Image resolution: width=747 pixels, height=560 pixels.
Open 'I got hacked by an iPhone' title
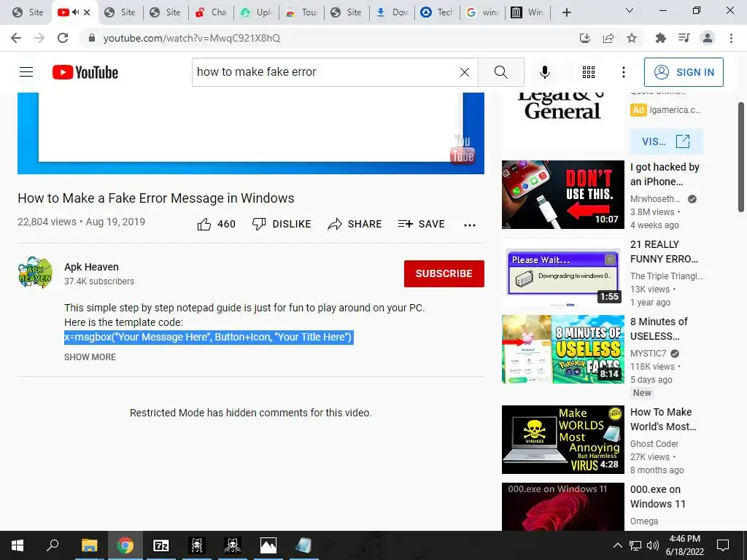coord(665,174)
